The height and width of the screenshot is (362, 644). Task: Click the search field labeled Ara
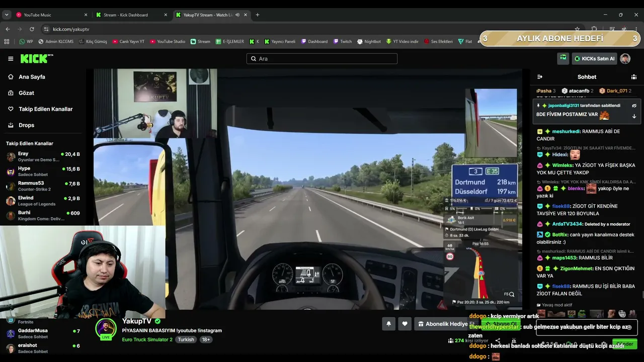[322, 59]
